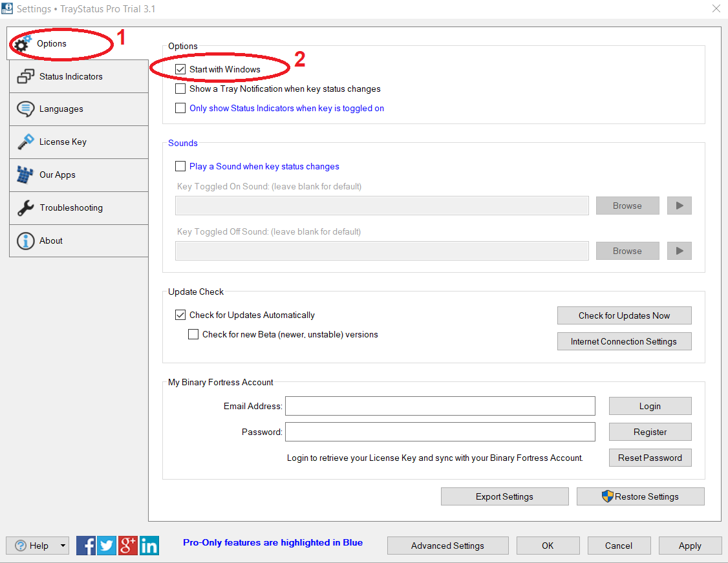Image resolution: width=728 pixels, height=563 pixels.
Task: Open the Twitter social icon
Action: click(107, 546)
